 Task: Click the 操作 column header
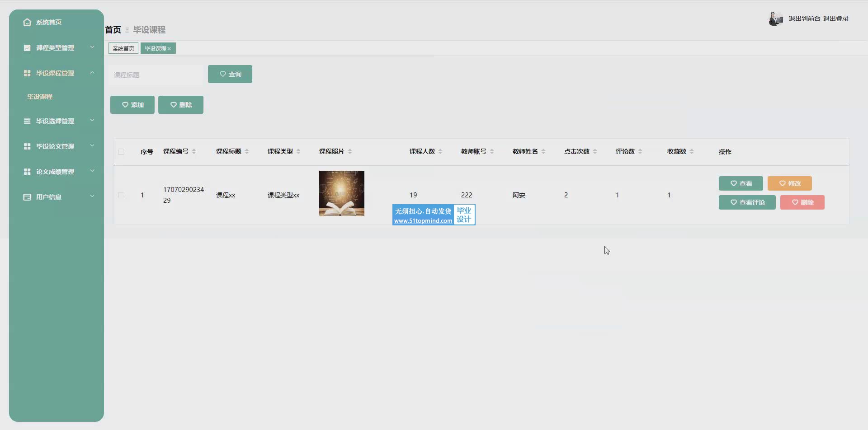coord(725,152)
